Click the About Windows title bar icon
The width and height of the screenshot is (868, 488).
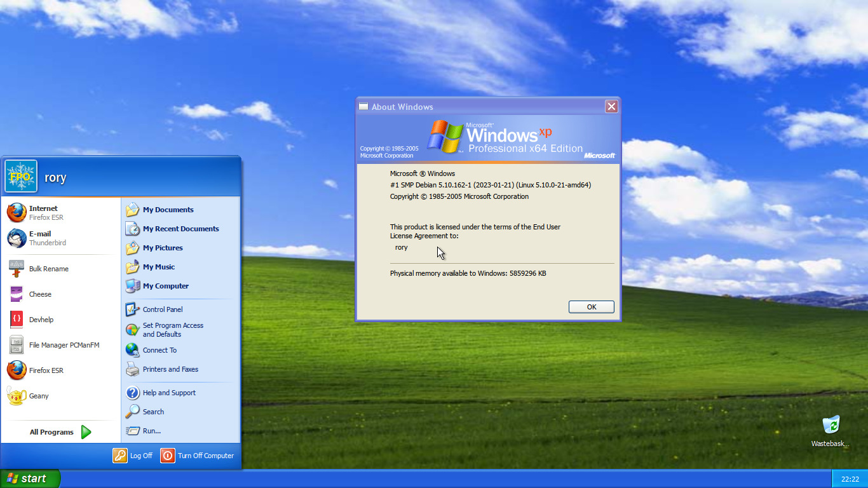click(363, 107)
